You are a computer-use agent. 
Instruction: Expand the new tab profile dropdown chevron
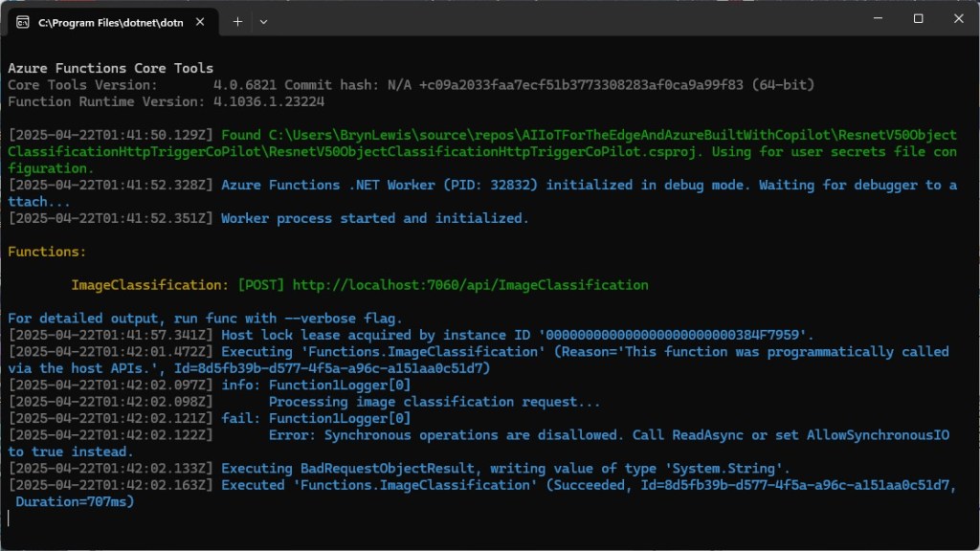265,21
